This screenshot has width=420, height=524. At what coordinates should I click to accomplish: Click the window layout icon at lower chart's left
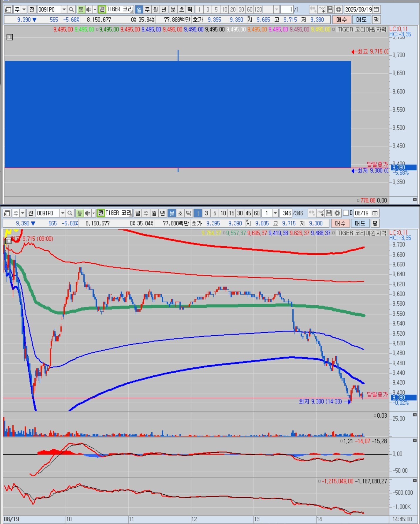point(7,213)
